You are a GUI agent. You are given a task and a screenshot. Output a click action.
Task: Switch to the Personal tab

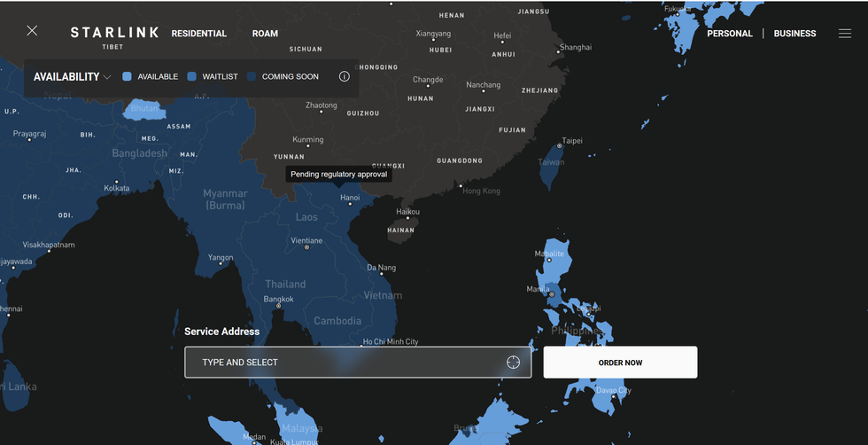click(729, 34)
